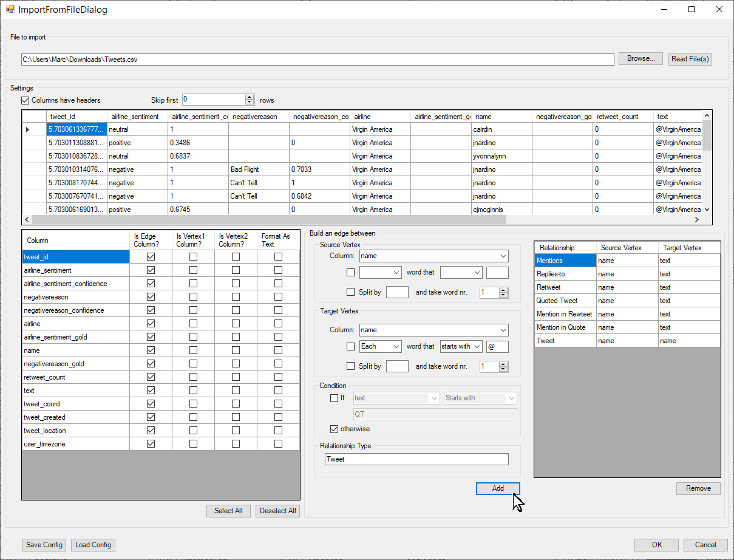Click the airline column header in the preview
The image size is (734, 560).
pos(379,117)
